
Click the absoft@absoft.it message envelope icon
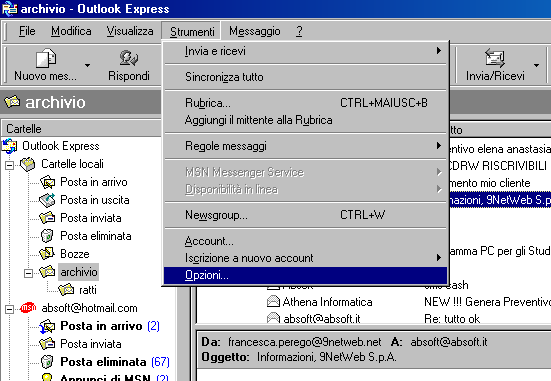273,318
